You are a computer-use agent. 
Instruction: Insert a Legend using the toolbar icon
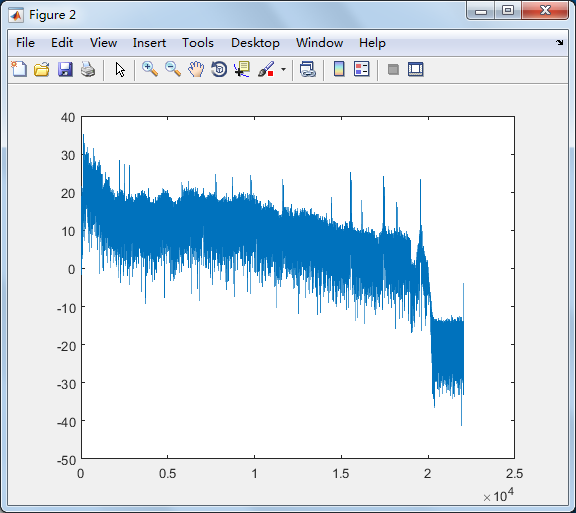pos(361,69)
